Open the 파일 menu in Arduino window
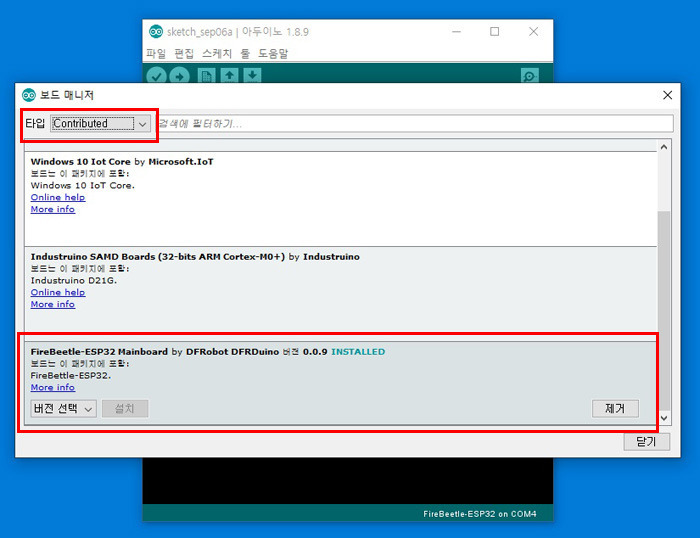The height and width of the screenshot is (538, 700). [156, 54]
